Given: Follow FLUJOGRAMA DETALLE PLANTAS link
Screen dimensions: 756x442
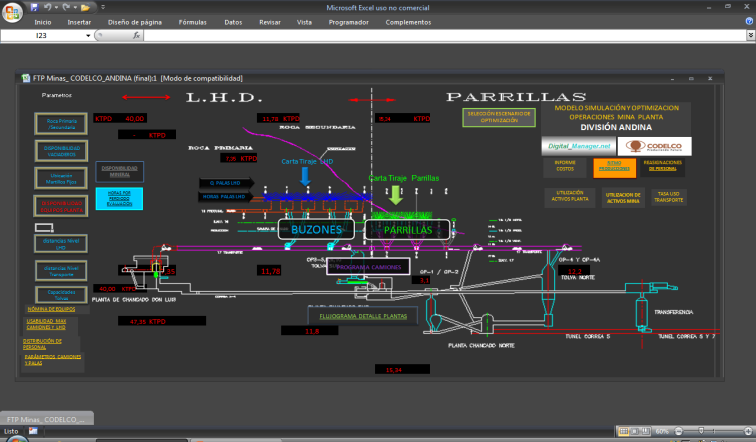Looking at the screenshot, I should 363,316.
